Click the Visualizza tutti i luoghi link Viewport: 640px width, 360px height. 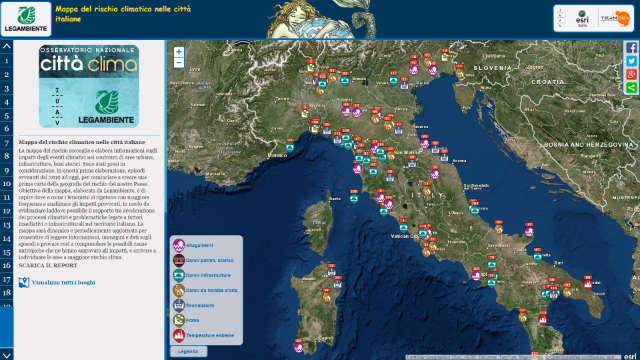63,282
